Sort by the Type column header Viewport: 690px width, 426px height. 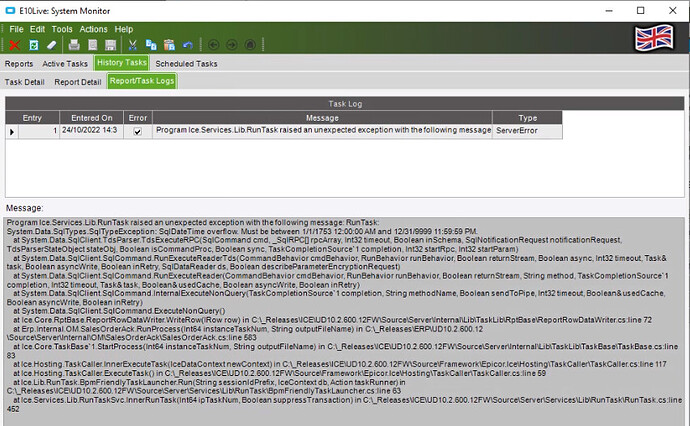click(527, 118)
